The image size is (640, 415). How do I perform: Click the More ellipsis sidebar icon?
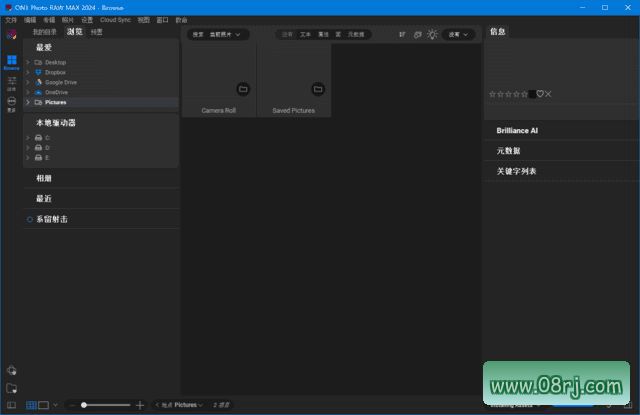11,103
